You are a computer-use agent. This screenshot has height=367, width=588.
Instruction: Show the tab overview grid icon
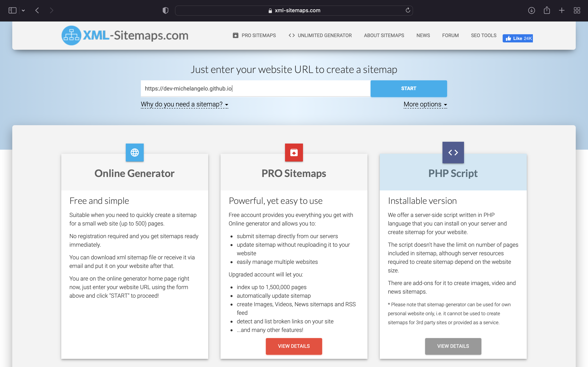577,10
